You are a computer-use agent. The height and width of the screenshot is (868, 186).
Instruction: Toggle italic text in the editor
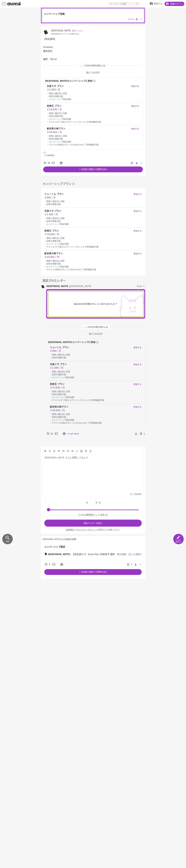tap(50, 451)
